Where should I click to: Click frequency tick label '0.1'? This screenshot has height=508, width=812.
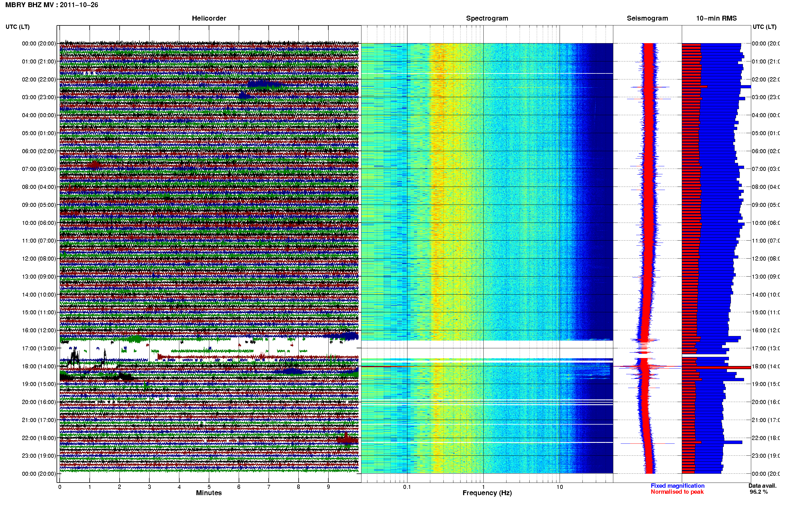(x=407, y=487)
